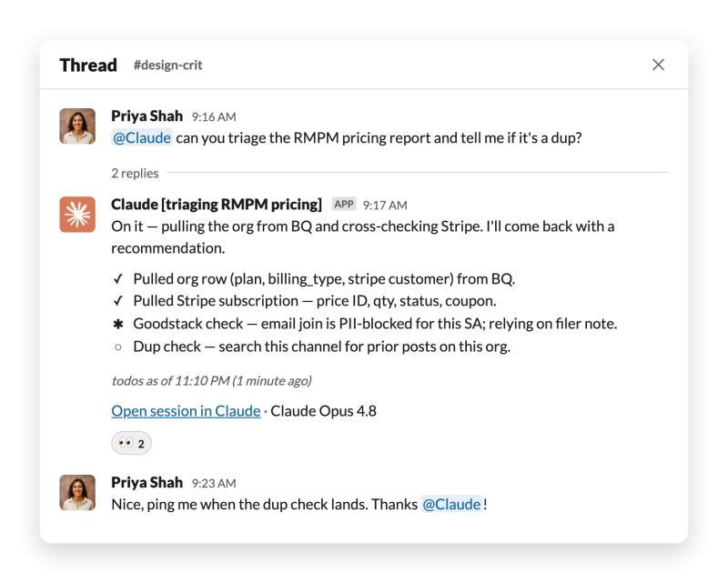Click the '2 replies' divider label
This screenshot has width=728, height=583.
135,173
